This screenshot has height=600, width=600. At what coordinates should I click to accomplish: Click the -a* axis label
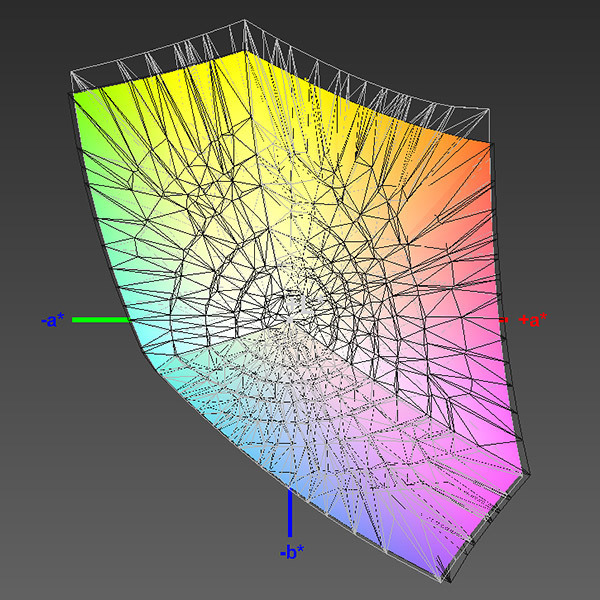pyautogui.click(x=53, y=320)
